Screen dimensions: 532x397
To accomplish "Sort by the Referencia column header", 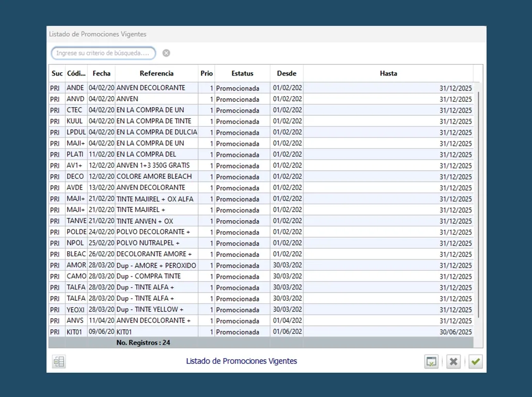I will pyautogui.click(x=157, y=73).
